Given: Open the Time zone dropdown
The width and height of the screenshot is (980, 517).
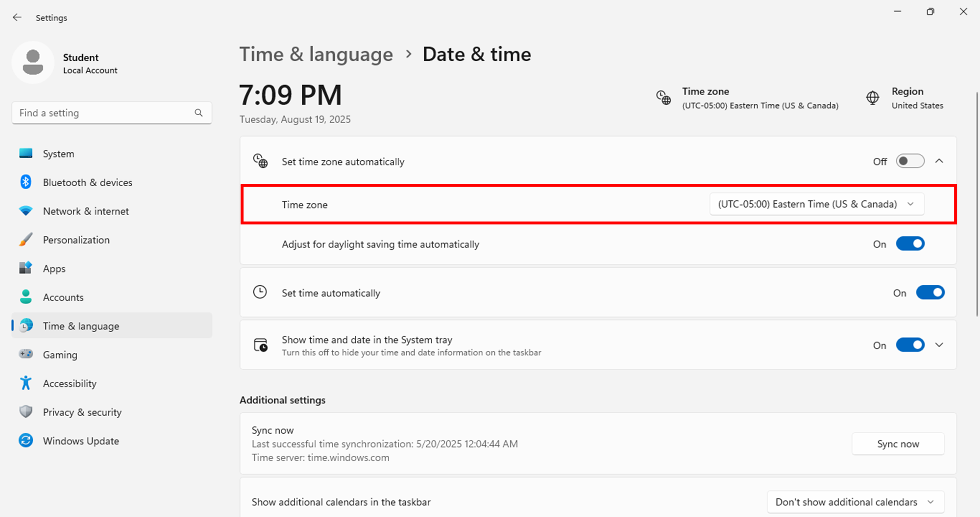Looking at the screenshot, I should 817,204.
